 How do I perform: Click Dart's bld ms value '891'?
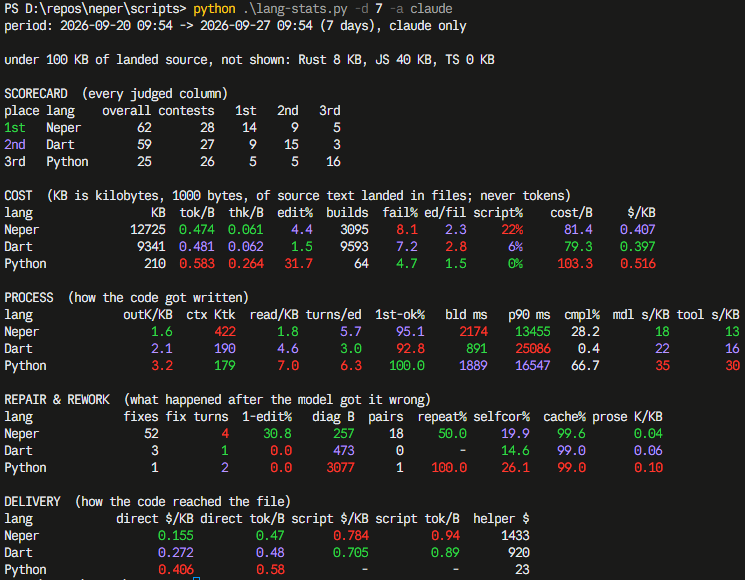point(477,349)
